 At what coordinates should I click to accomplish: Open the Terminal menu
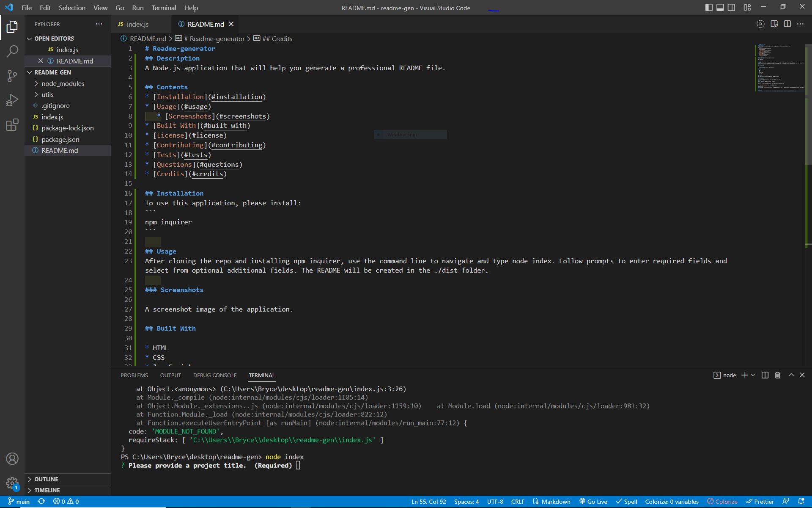coord(163,8)
